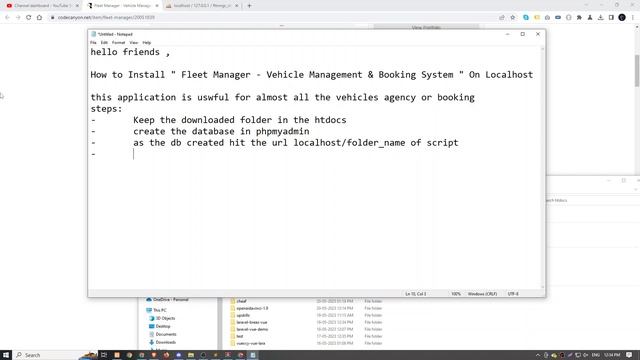Click the 'steps:' line in Notepad
The height and width of the screenshot is (360, 640).
pos(106,109)
